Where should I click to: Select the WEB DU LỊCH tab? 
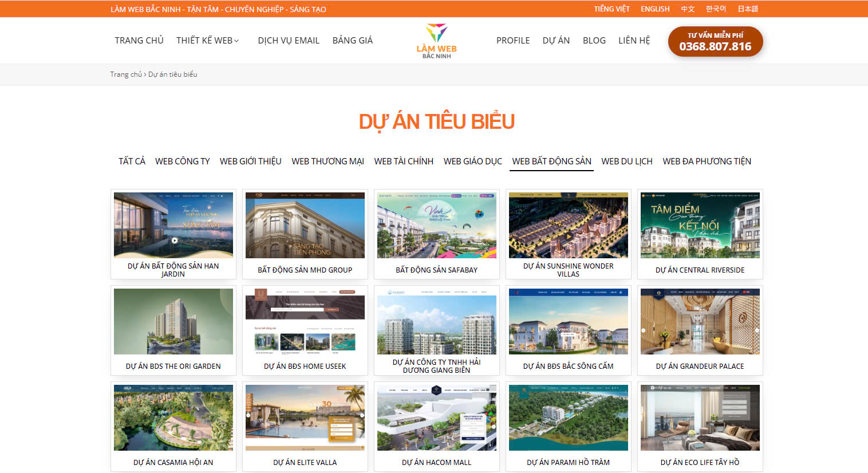[x=627, y=161]
